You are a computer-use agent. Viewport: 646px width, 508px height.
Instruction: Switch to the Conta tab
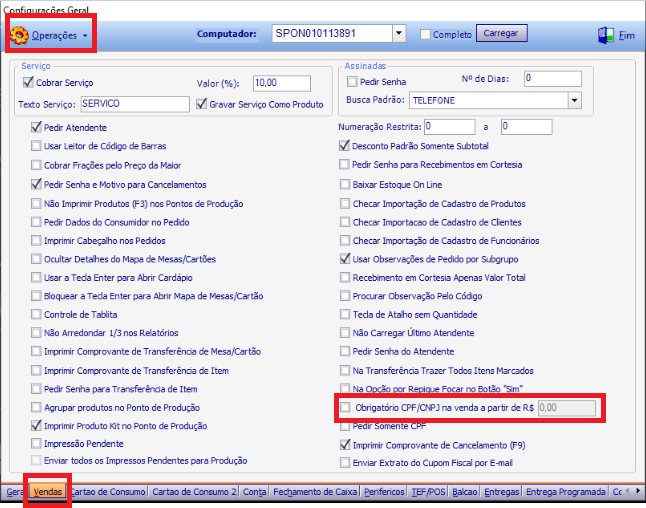pyautogui.click(x=254, y=492)
